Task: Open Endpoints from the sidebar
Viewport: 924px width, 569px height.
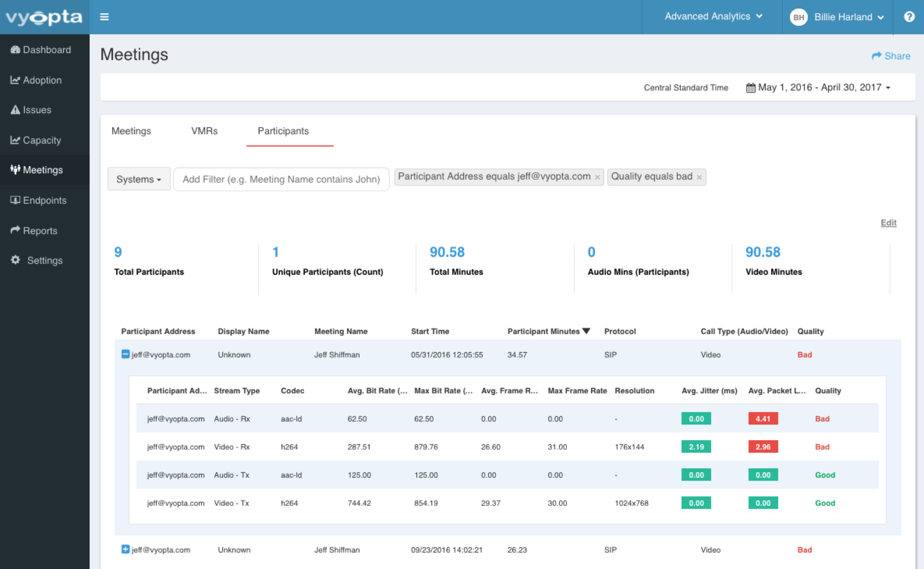Action: point(45,200)
